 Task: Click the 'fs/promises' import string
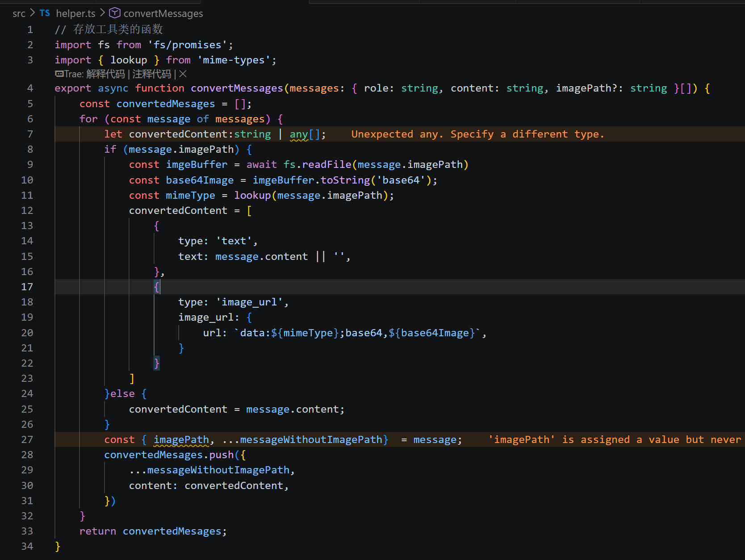click(188, 45)
